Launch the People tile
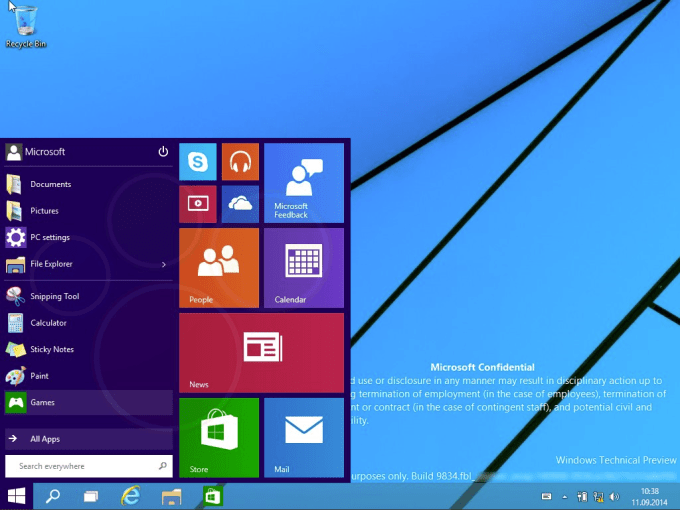This screenshot has height=510, width=680. (219, 267)
